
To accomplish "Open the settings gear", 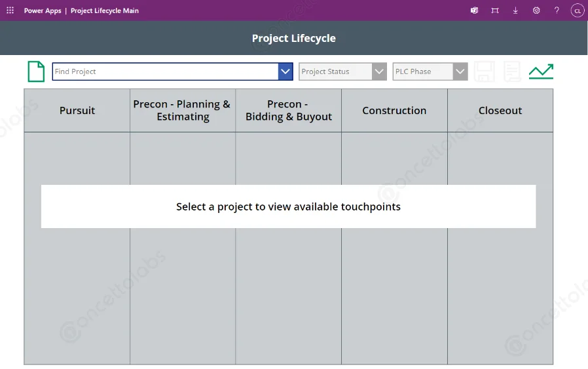I will point(536,10).
